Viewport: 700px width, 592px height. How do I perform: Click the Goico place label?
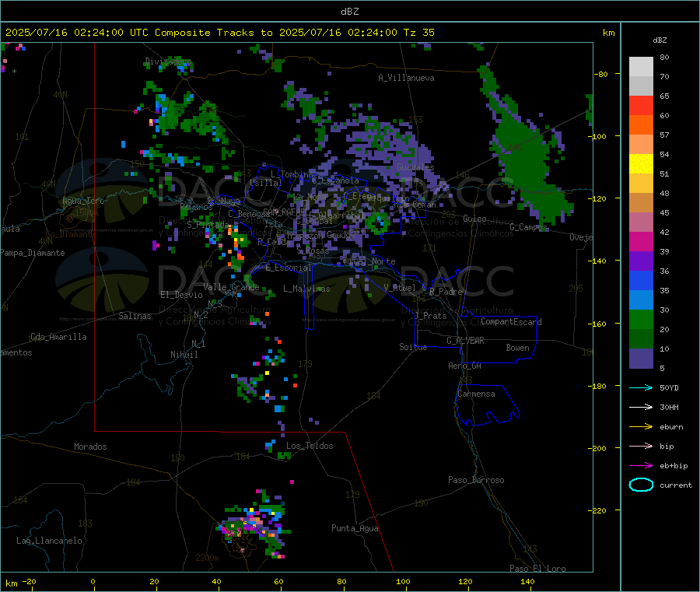474,219
